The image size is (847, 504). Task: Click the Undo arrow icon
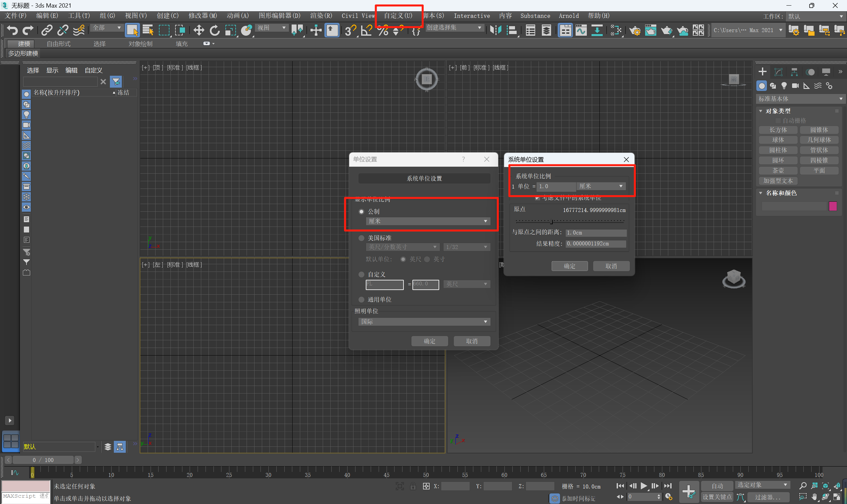click(x=12, y=30)
